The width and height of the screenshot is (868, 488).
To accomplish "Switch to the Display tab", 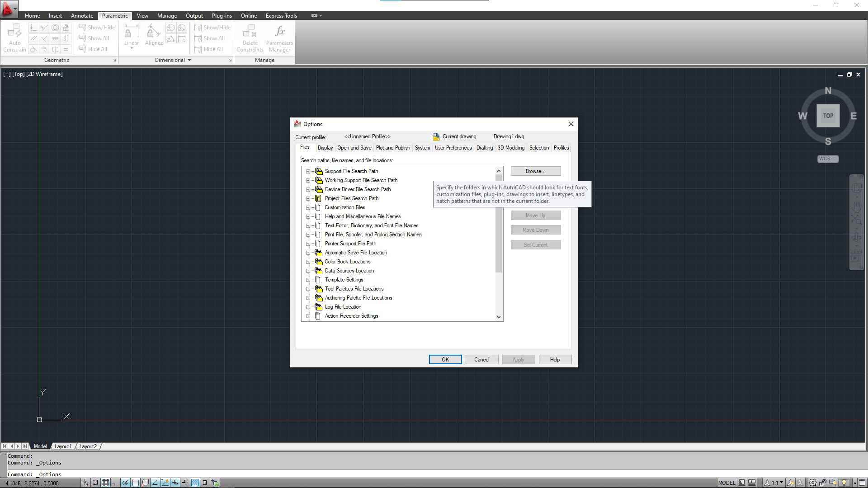I will [325, 148].
